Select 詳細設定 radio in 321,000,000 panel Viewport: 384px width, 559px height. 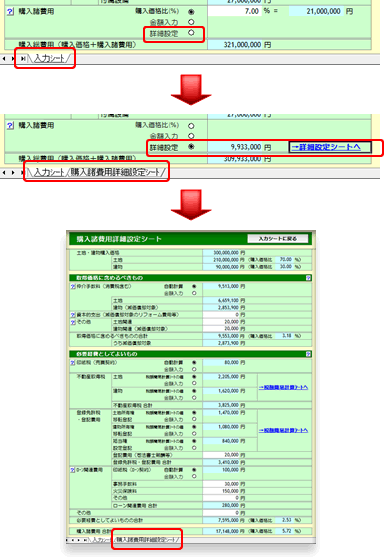(x=191, y=33)
